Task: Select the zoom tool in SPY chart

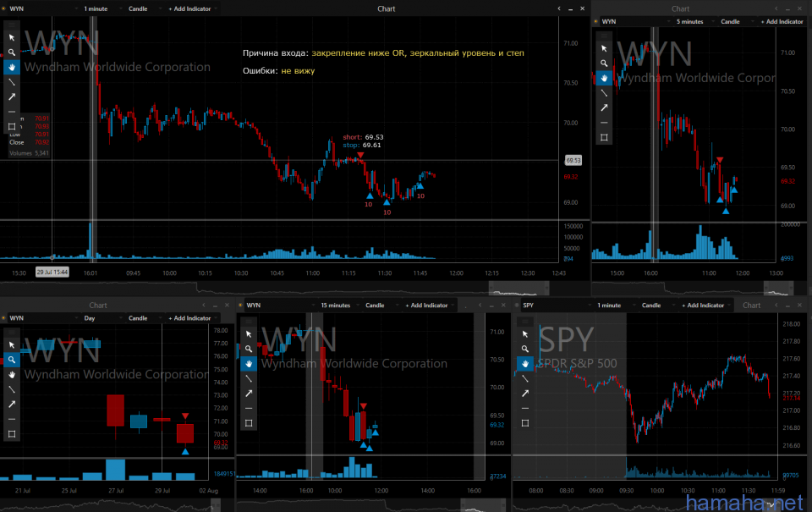Action: coord(525,350)
